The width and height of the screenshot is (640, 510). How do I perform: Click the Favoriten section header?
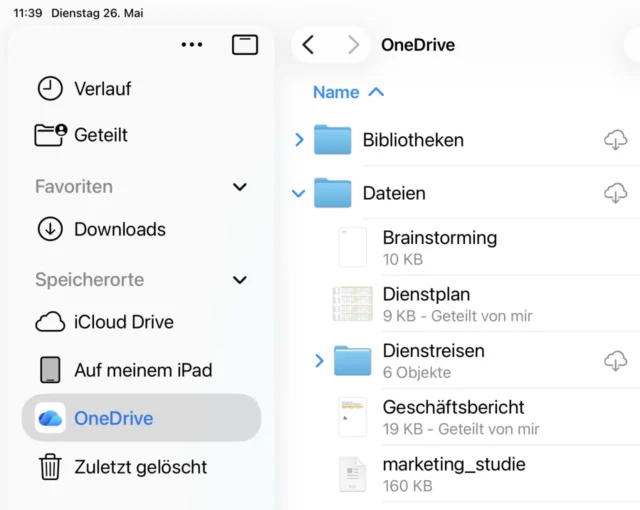[74, 186]
